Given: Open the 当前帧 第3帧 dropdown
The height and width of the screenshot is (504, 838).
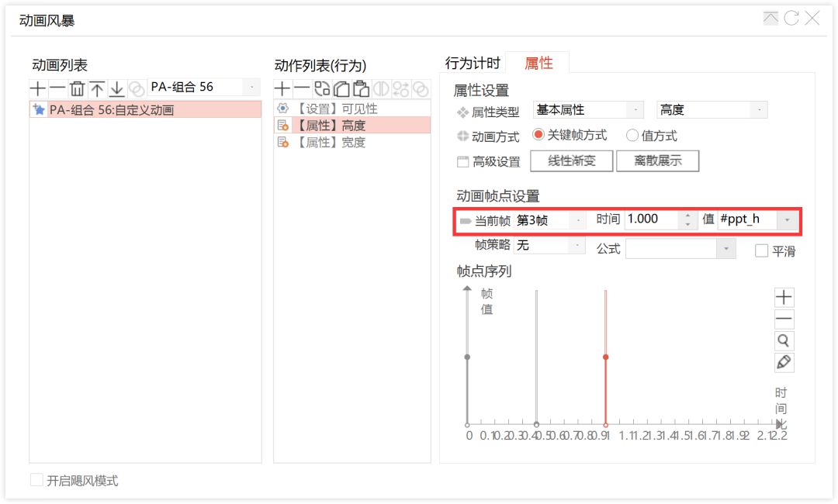Looking at the screenshot, I should 578,220.
